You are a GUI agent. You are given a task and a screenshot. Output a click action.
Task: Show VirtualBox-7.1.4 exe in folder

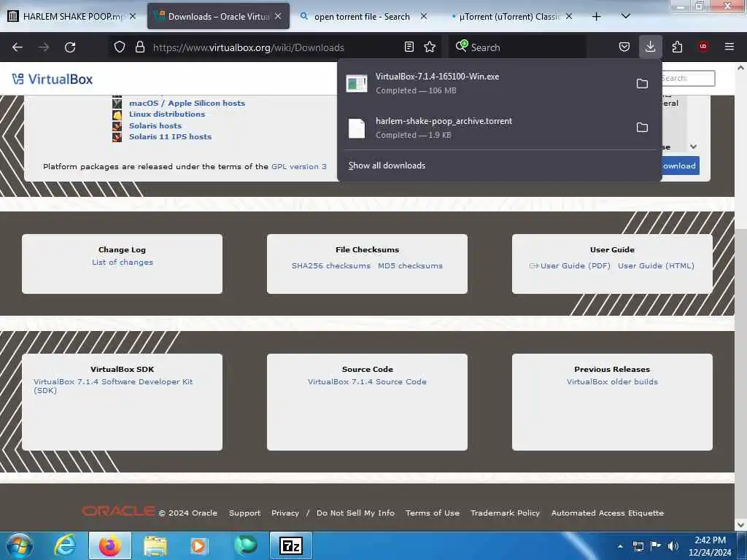point(642,83)
